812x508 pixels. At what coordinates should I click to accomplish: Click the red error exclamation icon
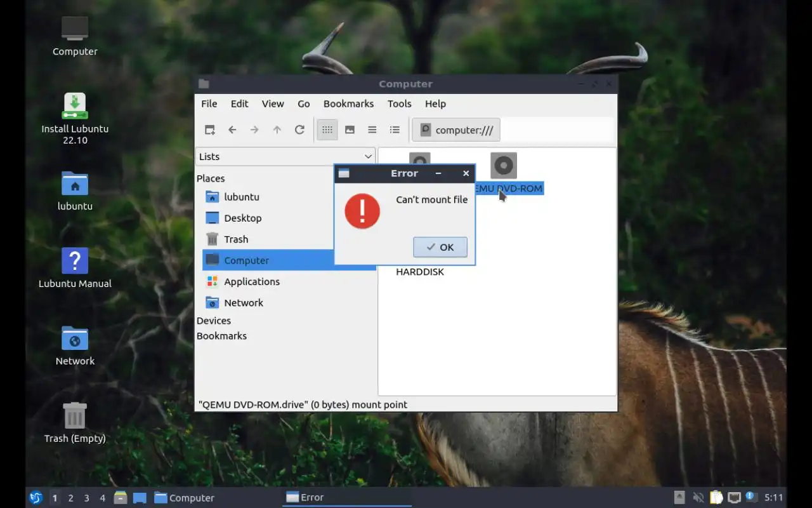[x=362, y=211]
